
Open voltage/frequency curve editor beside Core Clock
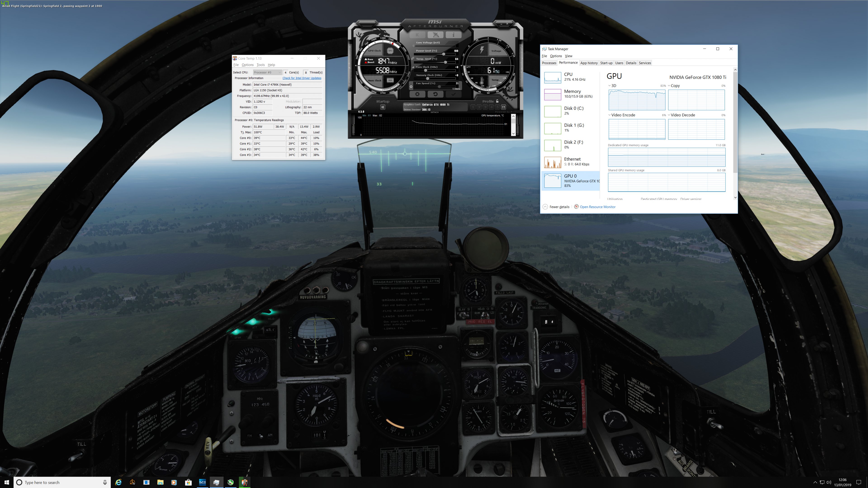click(x=413, y=67)
